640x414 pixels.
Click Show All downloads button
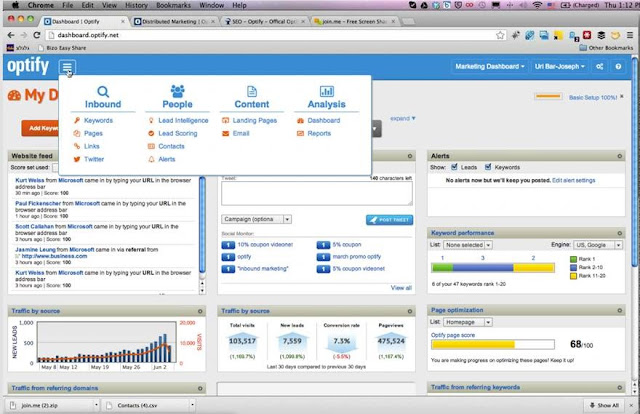coord(604,405)
